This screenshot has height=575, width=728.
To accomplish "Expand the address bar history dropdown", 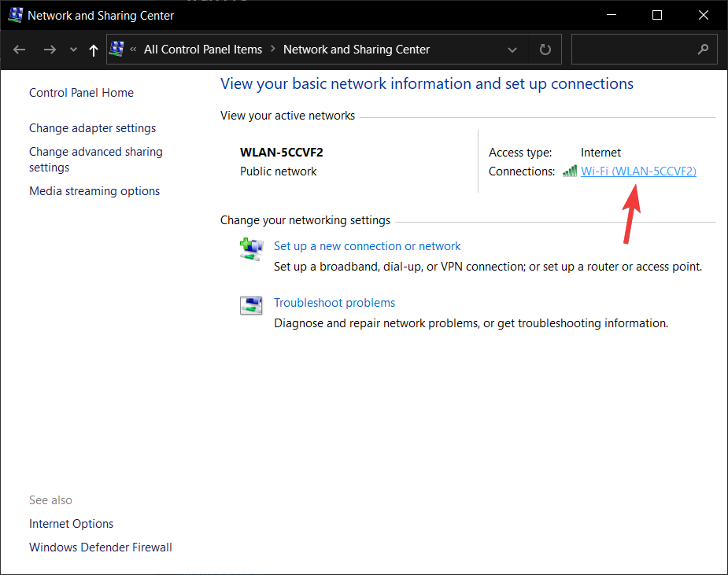I will [512, 50].
